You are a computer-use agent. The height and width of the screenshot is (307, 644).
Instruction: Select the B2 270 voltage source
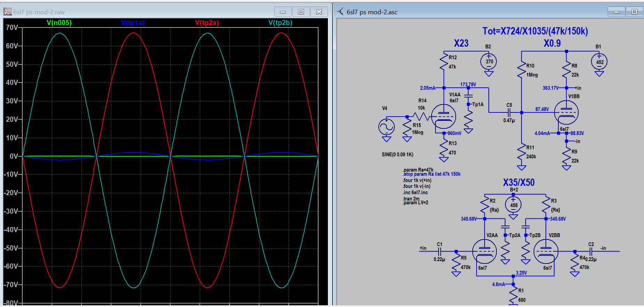[489, 62]
